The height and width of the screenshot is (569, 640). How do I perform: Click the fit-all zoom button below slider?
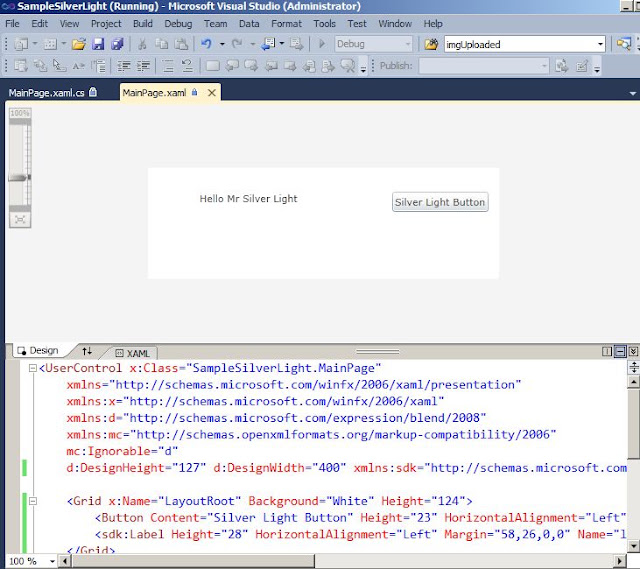coord(20,220)
